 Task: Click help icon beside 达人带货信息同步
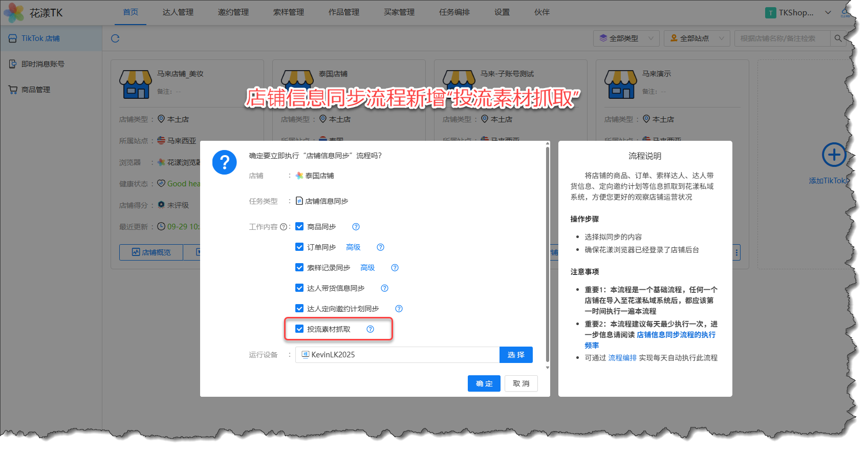click(x=384, y=288)
